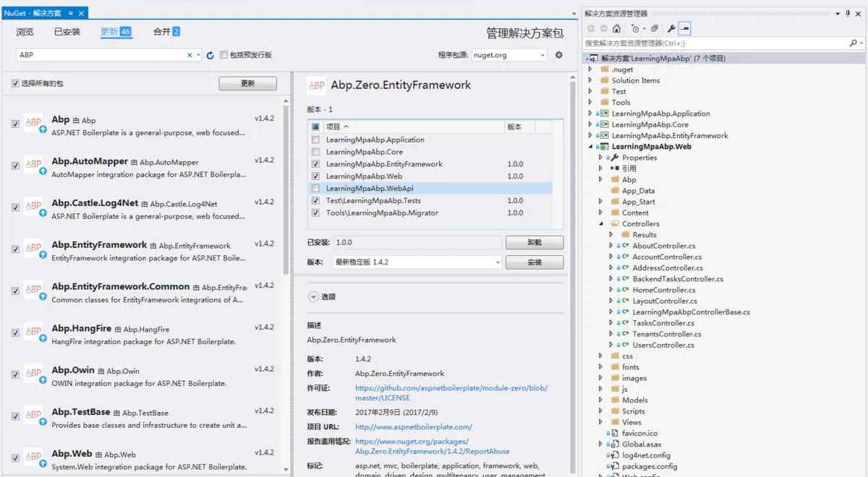
Task: Click the Abp.AutoMapper package icon
Action: click(x=34, y=166)
